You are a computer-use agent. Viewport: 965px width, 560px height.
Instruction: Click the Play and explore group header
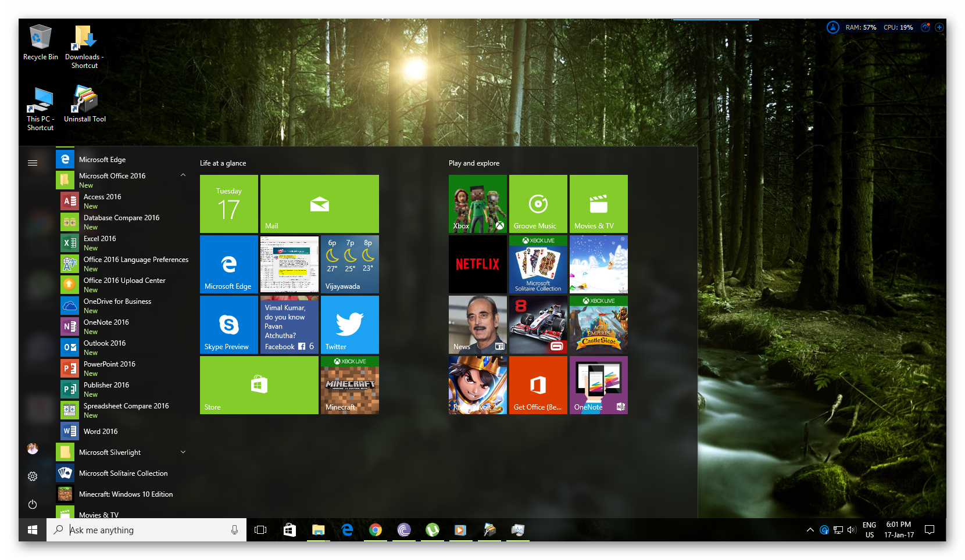coord(474,163)
